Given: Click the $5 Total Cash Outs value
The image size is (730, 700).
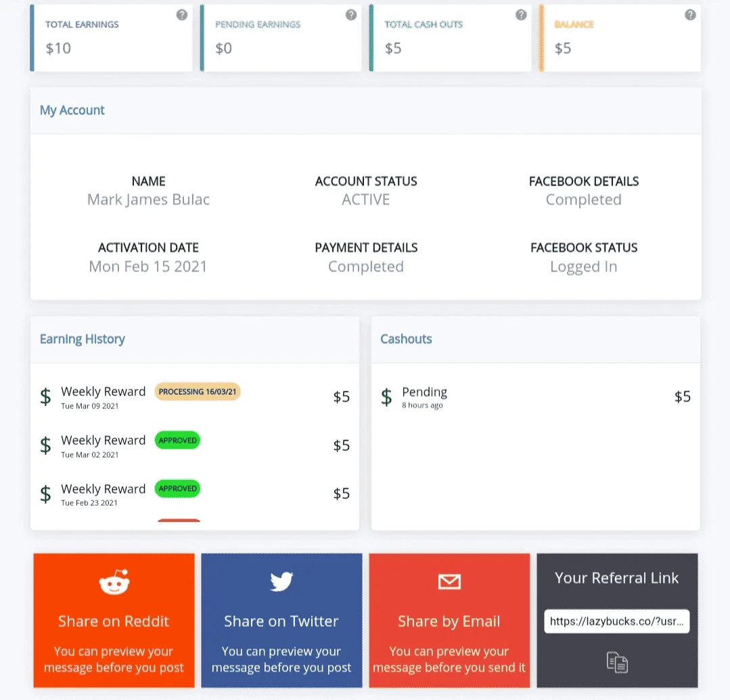Looking at the screenshot, I should pos(393,49).
